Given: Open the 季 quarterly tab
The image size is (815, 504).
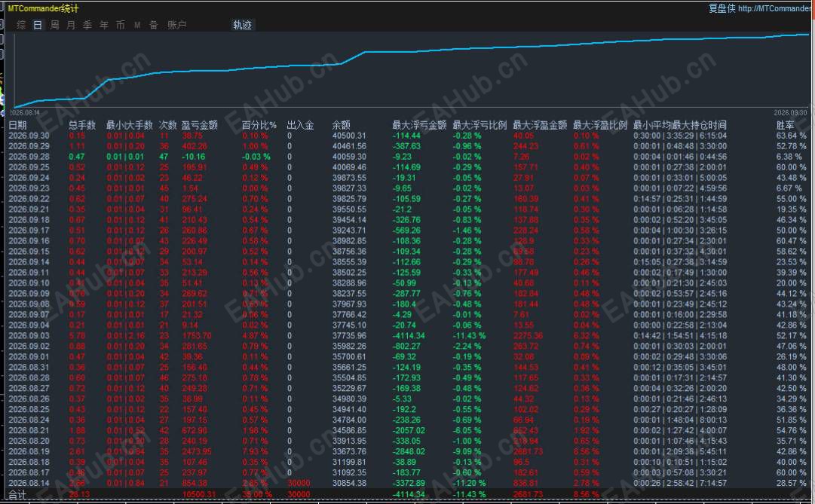Looking at the screenshot, I should point(87,25).
